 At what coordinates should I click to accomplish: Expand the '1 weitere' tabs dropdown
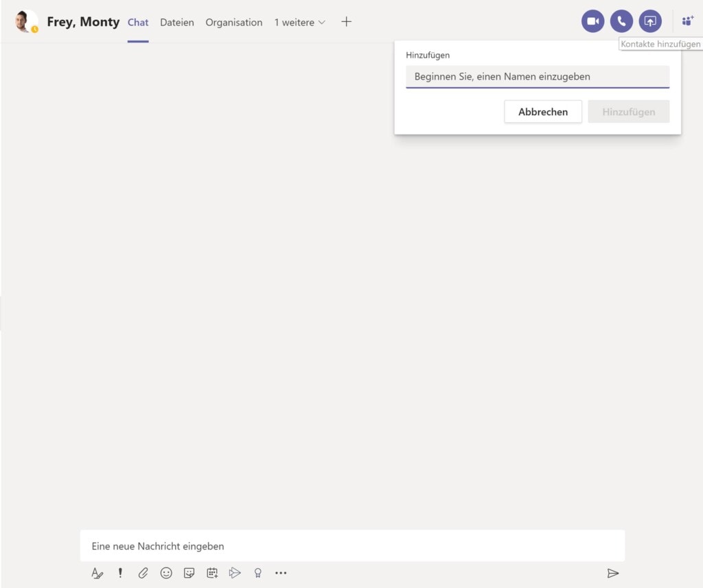click(299, 23)
